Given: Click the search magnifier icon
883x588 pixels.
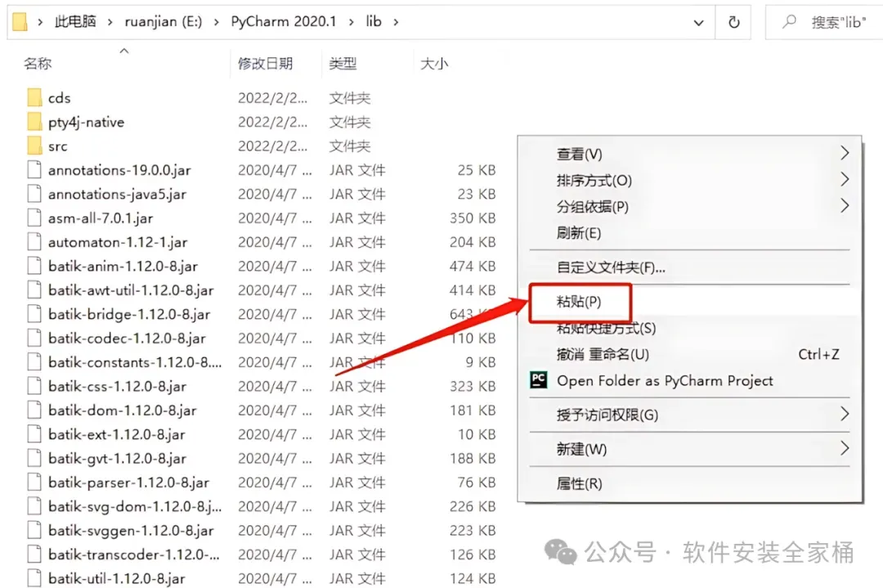Looking at the screenshot, I should [790, 22].
